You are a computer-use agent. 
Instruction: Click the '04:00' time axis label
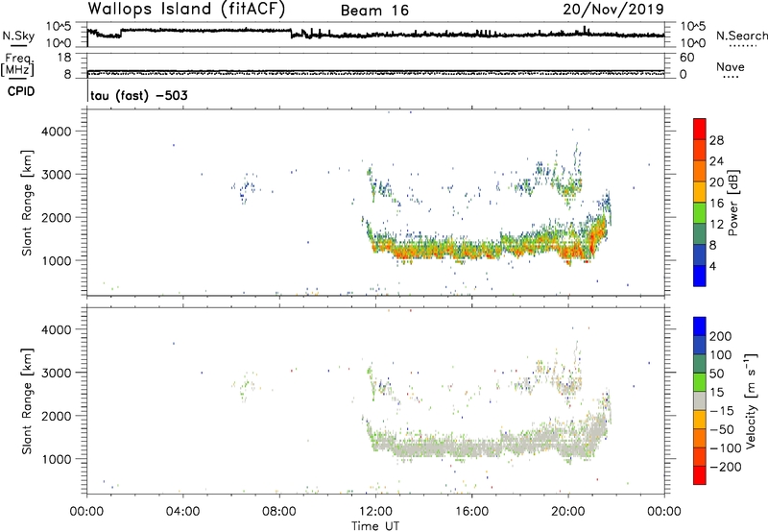(183, 512)
